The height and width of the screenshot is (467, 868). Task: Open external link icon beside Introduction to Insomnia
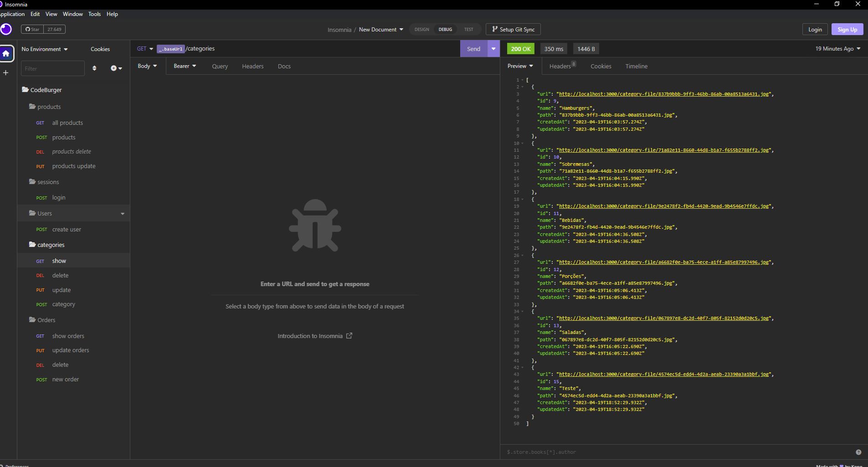349,336
